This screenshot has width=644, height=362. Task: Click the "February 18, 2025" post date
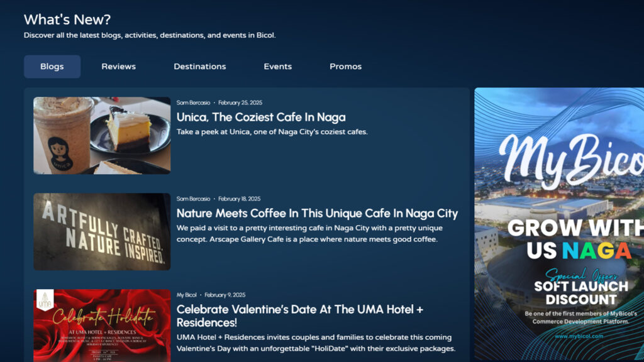(240, 199)
